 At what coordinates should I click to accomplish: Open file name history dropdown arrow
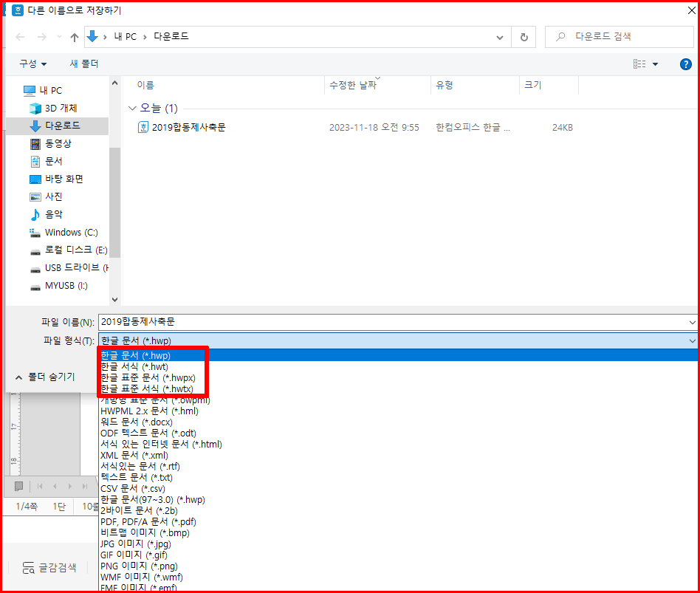coord(692,323)
